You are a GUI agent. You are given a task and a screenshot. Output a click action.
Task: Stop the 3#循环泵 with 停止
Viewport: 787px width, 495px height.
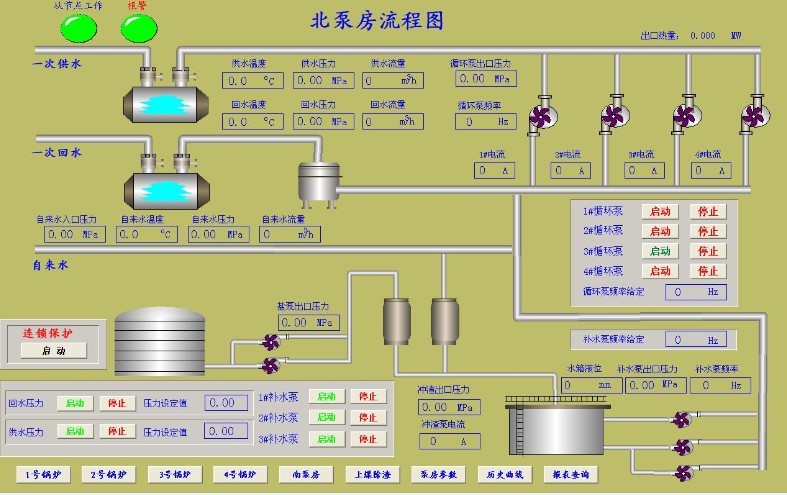(x=708, y=251)
